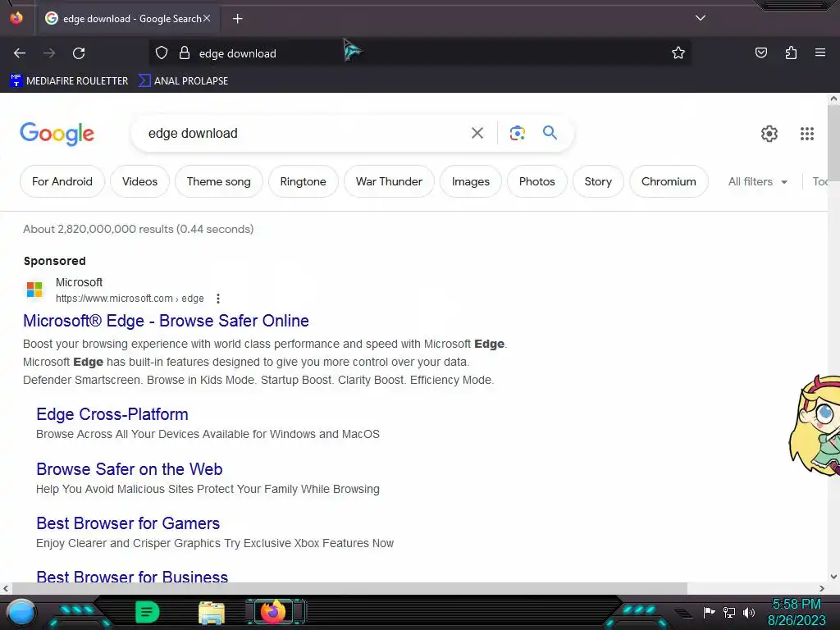Image resolution: width=840 pixels, height=630 pixels.
Task: Select the Theme song filter chip
Action: tap(218, 181)
